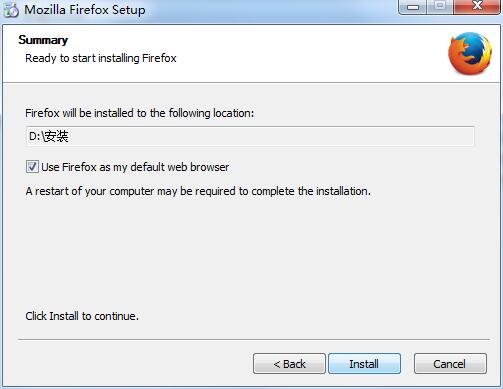Abort setup with the Cancel button
The height and width of the screenshot is (389, 503).
point(450,363)
